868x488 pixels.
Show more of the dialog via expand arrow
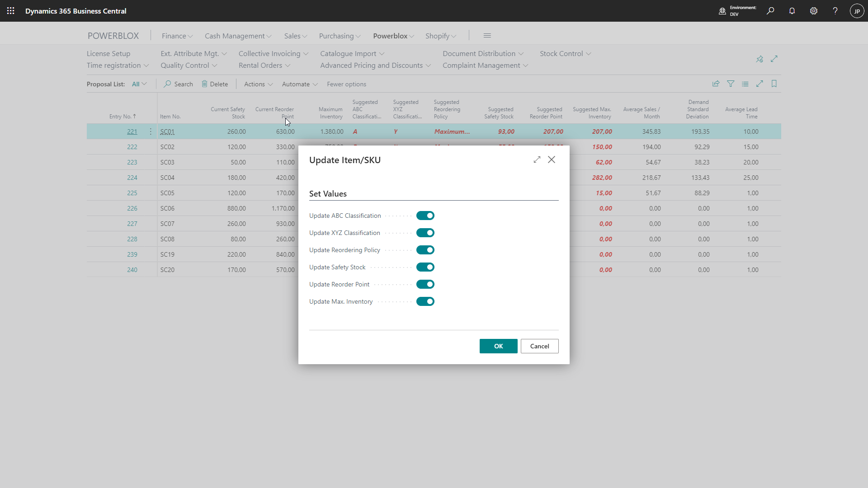point(537,160)
